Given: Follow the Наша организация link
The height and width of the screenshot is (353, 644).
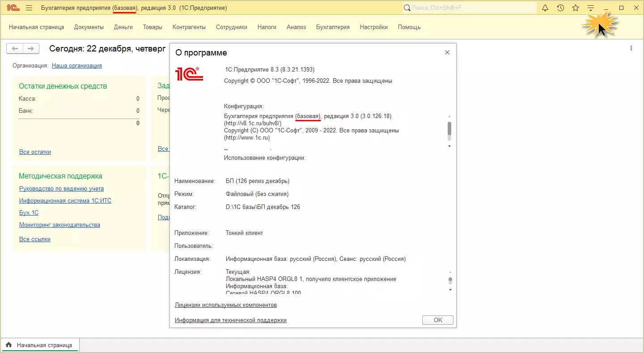Looking at the screenshot, I should point(77,65).
